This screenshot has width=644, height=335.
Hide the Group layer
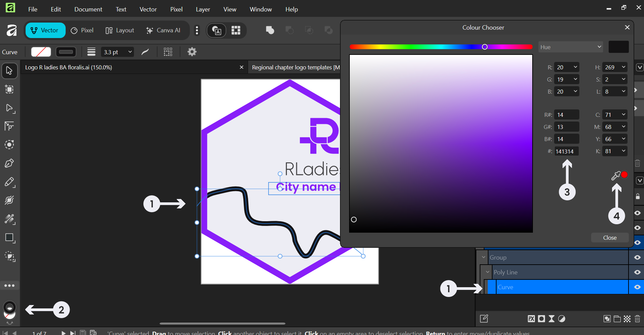[x=637, y=258]
